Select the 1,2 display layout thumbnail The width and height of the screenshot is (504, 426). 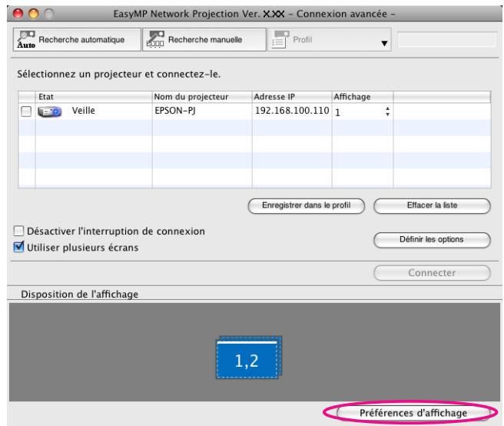pos(248,358)
